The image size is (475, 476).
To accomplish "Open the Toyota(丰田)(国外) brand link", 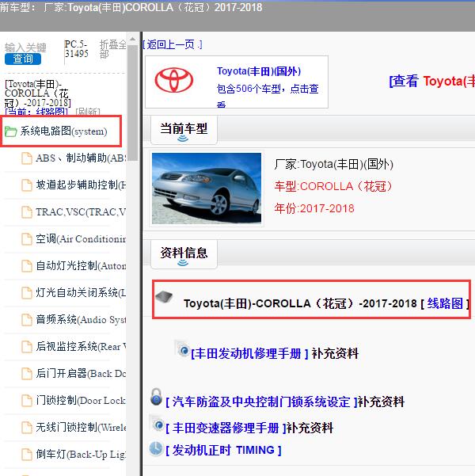I will (x=259, y=71).
